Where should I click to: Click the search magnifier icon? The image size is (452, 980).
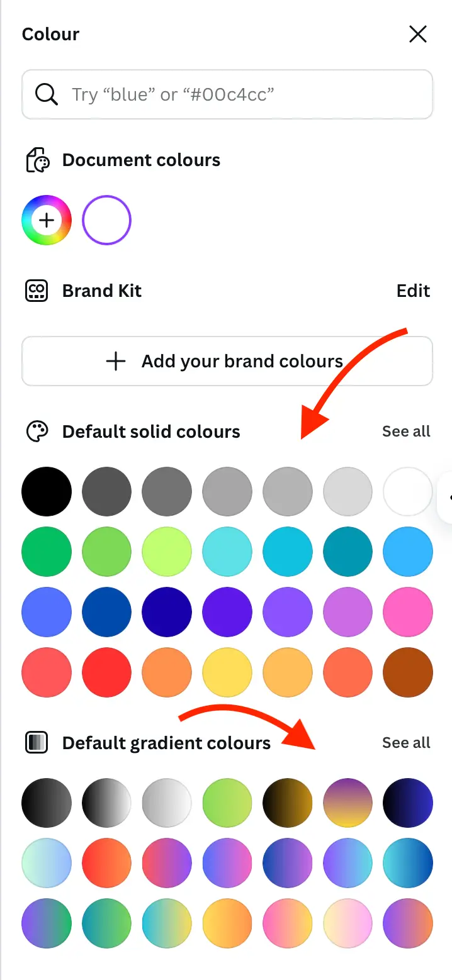pyautogui.click(x=46, y=94)
